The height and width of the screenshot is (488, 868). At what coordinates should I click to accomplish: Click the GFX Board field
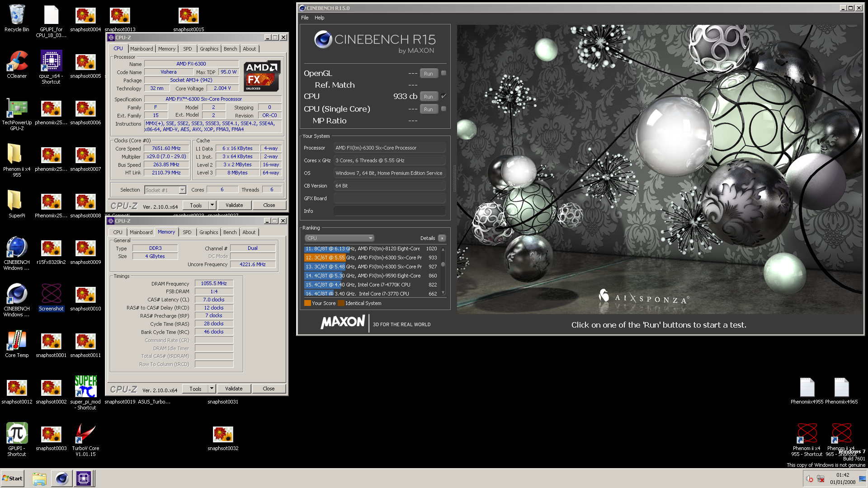pyautogui.click(x=390, y=198)
